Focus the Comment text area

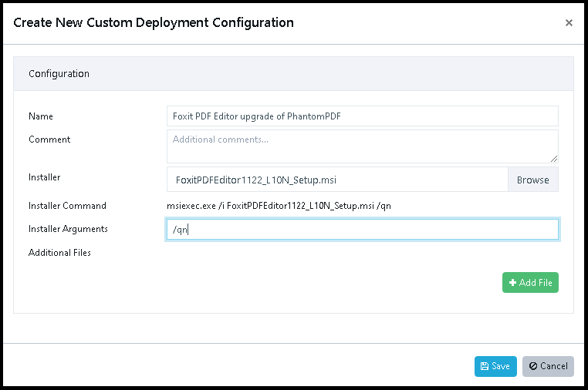click(x=362, y=146)
